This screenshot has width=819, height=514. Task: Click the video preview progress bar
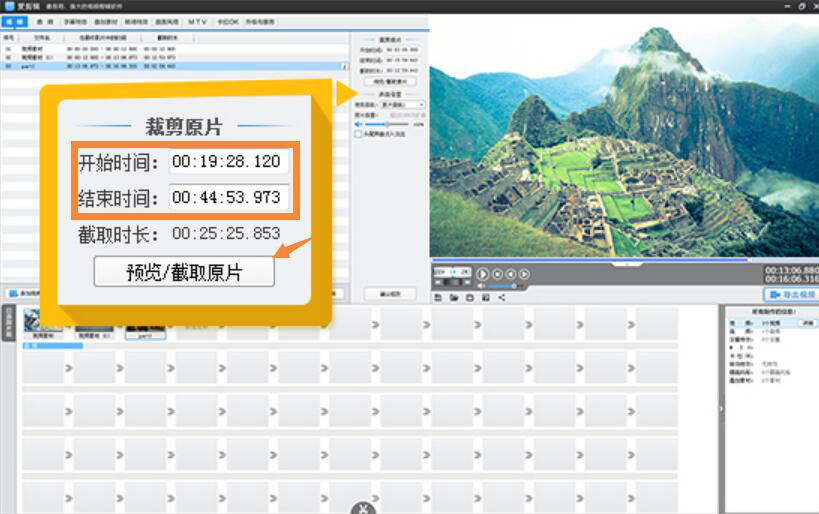point(590,260)
